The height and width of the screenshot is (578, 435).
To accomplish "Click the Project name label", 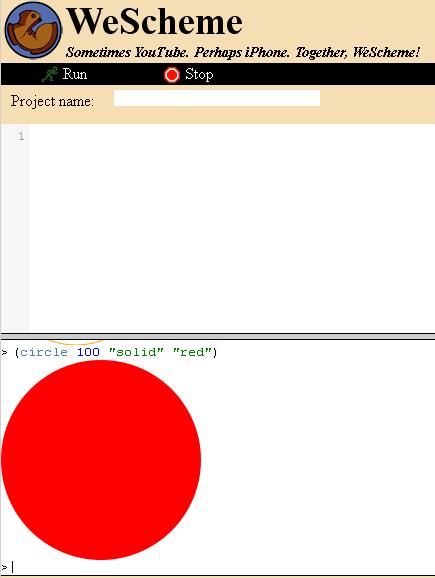I will [52, 101].
